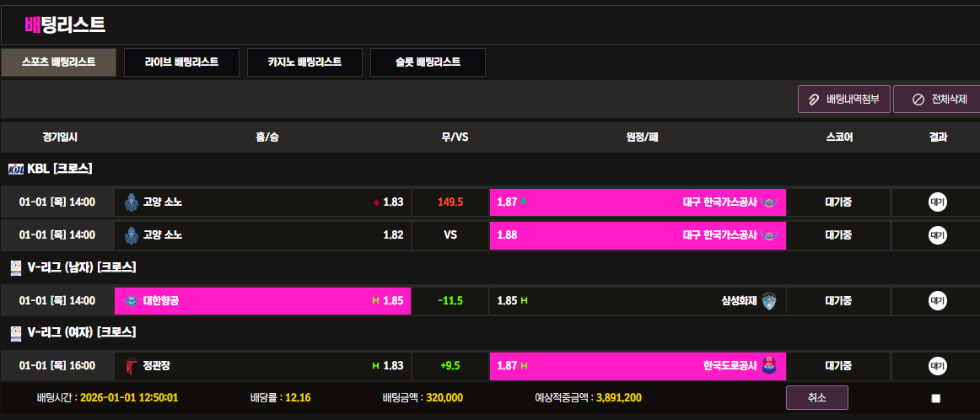Click the Daegu KOGAS team logo in second row

tap(771, 234)
